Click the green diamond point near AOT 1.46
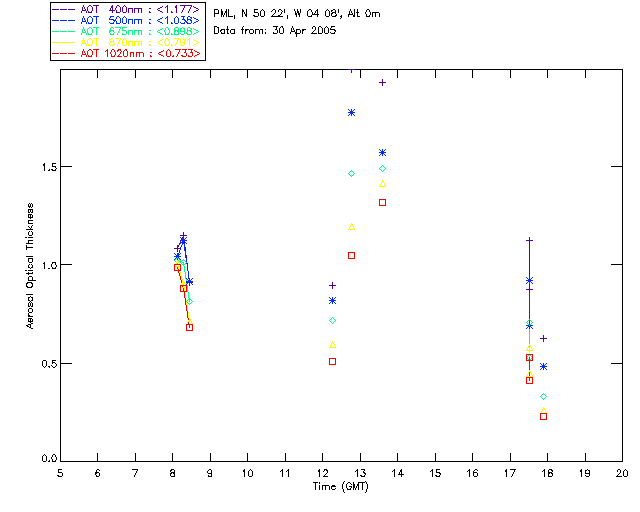 point(351,174)
